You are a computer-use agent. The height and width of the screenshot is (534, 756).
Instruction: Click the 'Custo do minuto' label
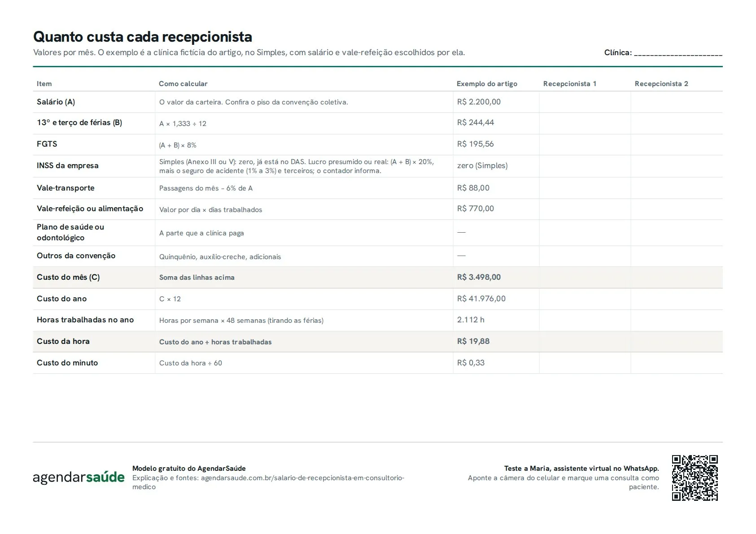click(x=67, y=363)
